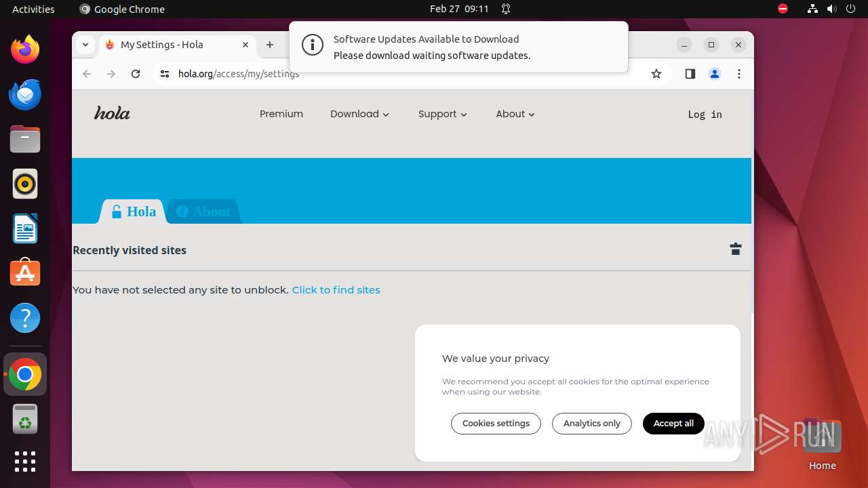
Task: Click the power icon in system tray
Action: click(850, 9)
